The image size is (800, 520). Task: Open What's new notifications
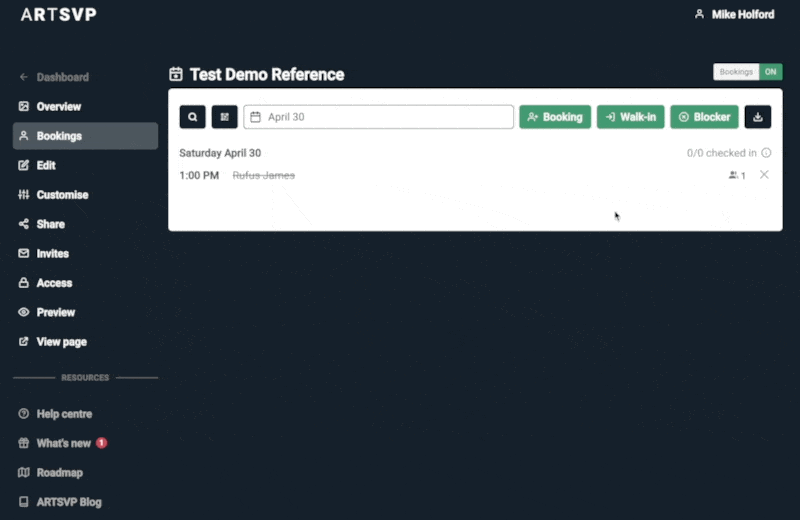point(63,443)
